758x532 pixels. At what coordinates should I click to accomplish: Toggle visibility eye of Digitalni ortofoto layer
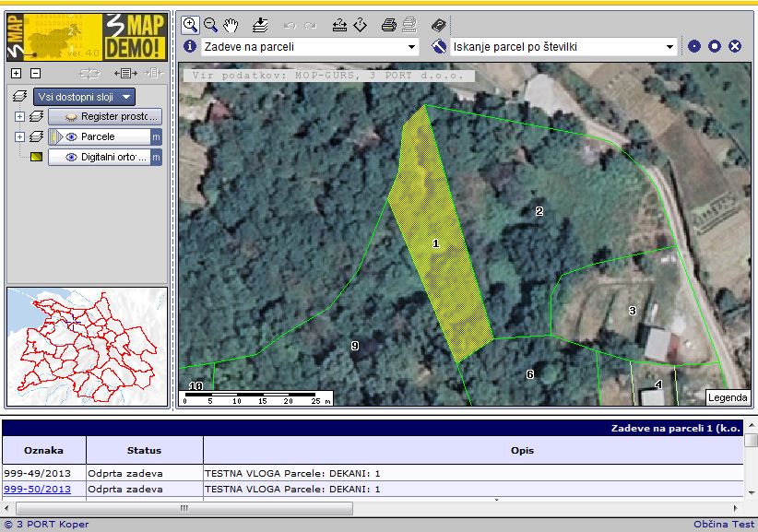tap(72, 157)
